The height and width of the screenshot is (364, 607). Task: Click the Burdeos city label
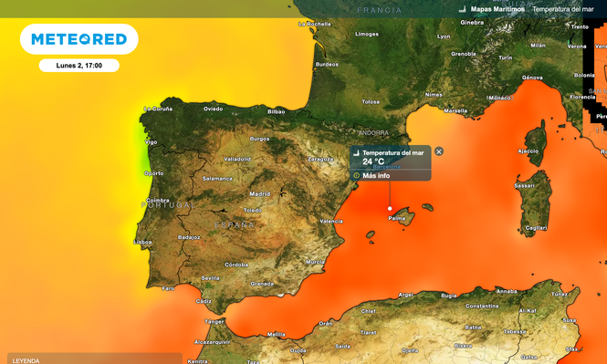click(x=327, y=65)
